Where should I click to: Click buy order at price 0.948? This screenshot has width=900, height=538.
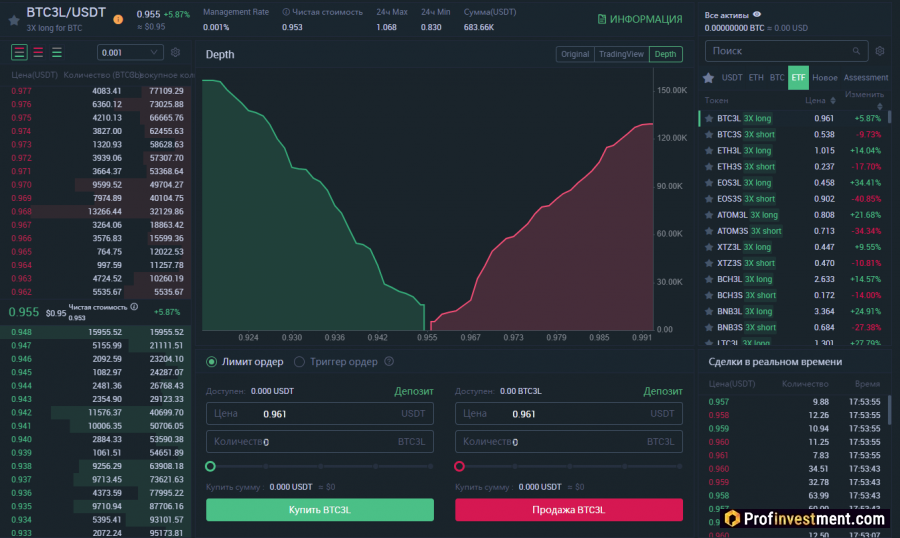96,332
